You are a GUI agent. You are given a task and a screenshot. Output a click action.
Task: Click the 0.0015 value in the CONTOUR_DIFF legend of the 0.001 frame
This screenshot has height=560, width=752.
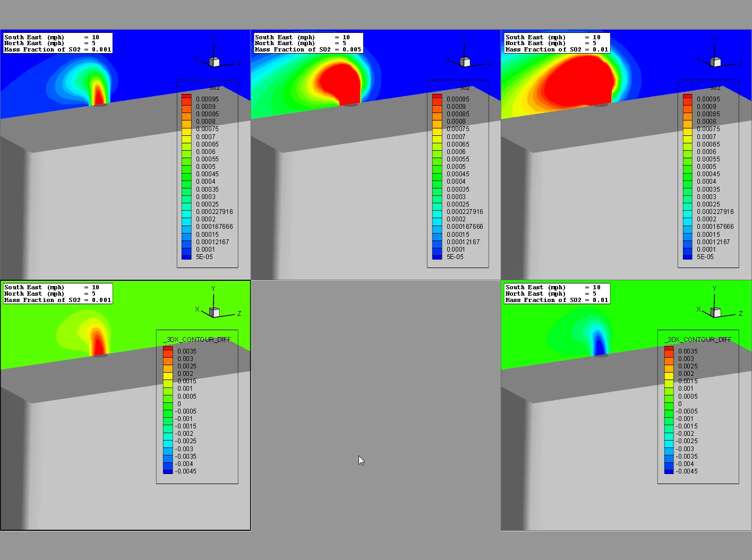click(x=187, y=381)
